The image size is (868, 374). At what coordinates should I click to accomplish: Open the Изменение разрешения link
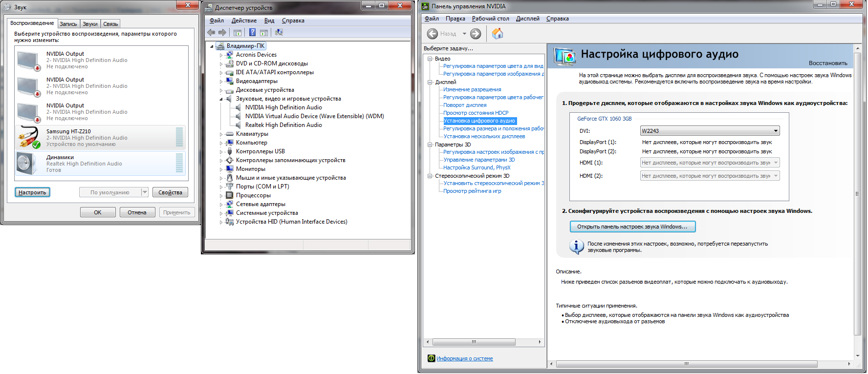click(472, 89)
